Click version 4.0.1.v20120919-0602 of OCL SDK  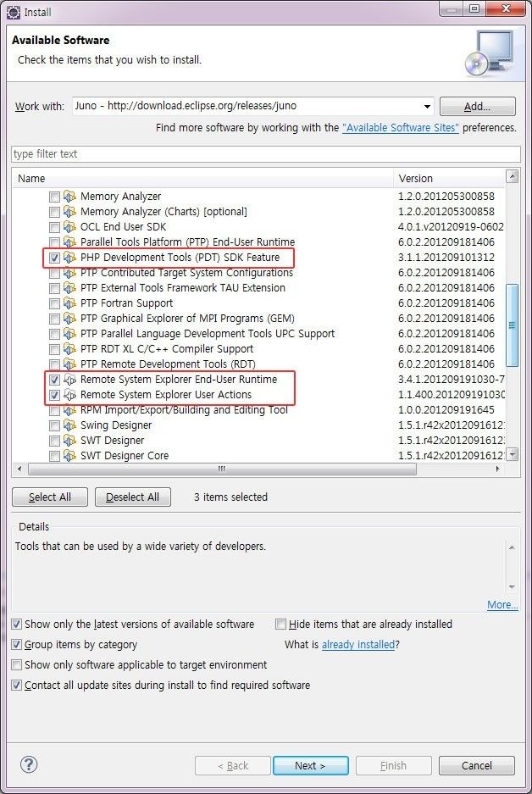pos(451,227)
